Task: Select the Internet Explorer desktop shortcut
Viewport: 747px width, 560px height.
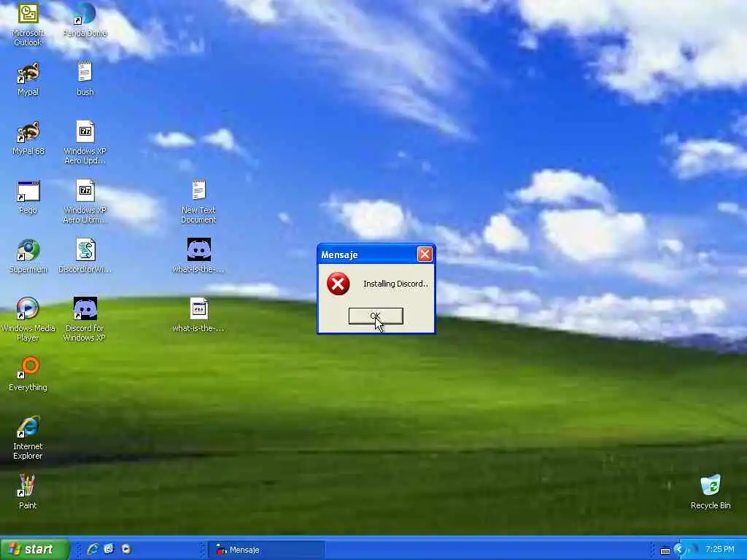Action: (x=28, y=437)
